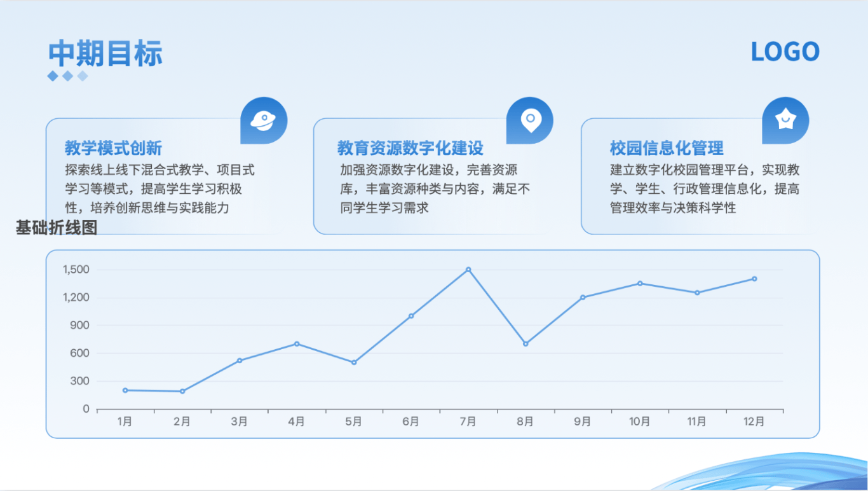This screenshot has height=491, width=868.
Task: Select the 中期目标 slide title
Action: pos(105,53)
